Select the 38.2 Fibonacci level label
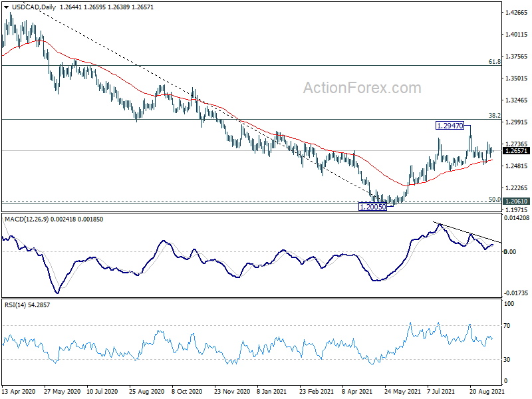Image resolution: width=532 pixels, height=399 pixels. [x=494, y=115]
